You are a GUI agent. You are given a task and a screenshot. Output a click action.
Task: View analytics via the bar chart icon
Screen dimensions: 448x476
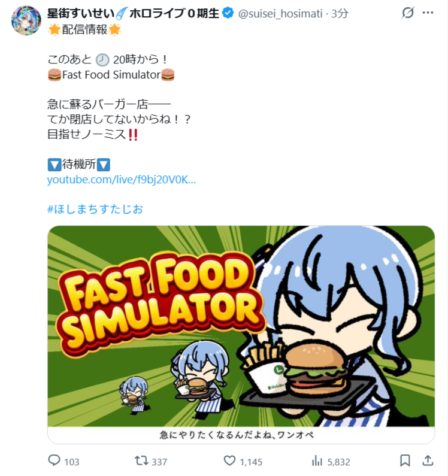(x=317, y=461)
